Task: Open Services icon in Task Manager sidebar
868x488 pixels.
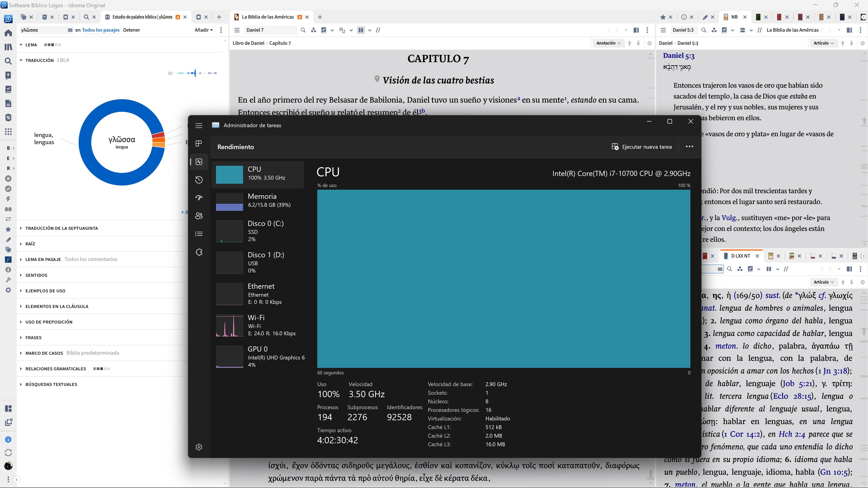Action: point(199,252)
